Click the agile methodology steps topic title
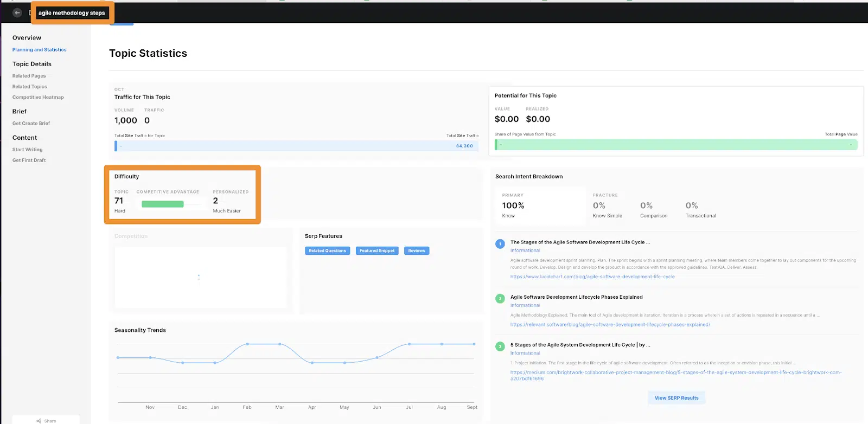 point(72,13)
